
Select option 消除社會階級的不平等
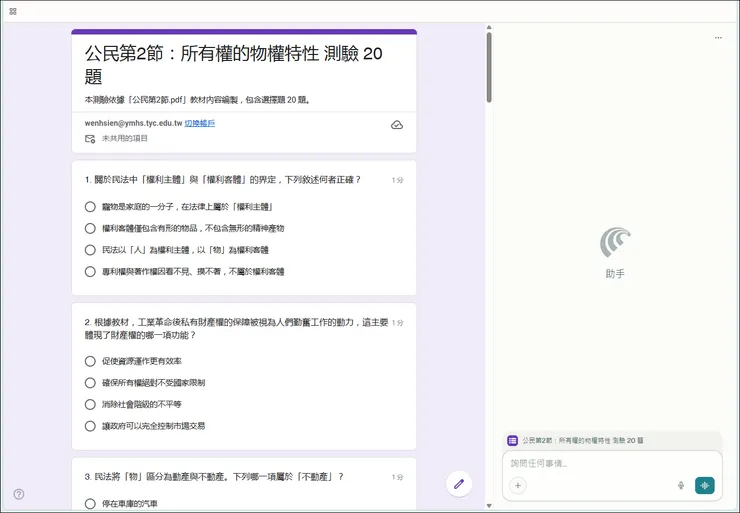coord(90,404)
